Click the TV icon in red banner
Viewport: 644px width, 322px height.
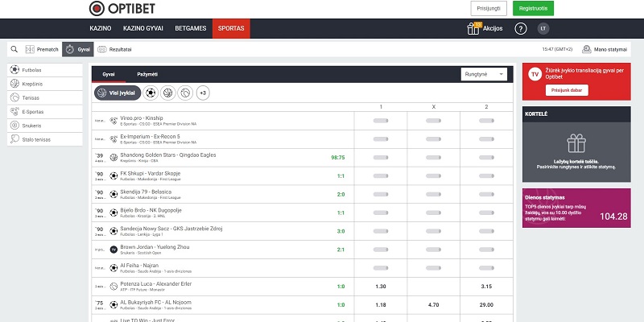[535, 74]
